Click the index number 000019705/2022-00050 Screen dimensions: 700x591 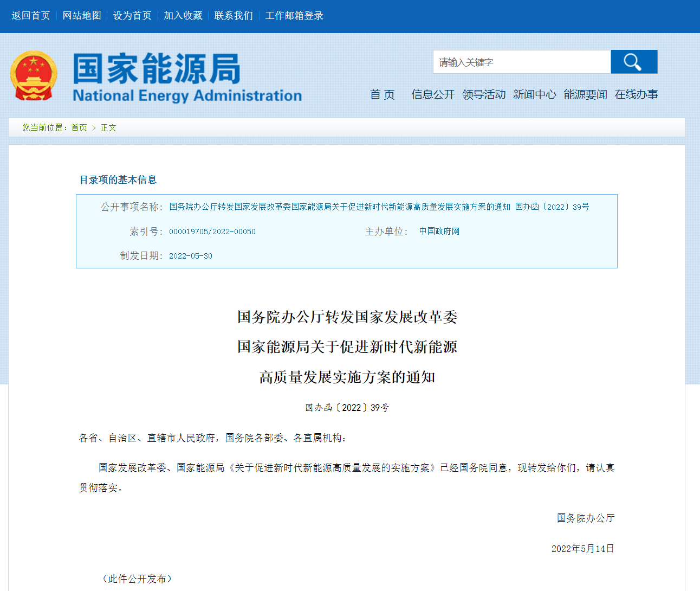(212, 232)
